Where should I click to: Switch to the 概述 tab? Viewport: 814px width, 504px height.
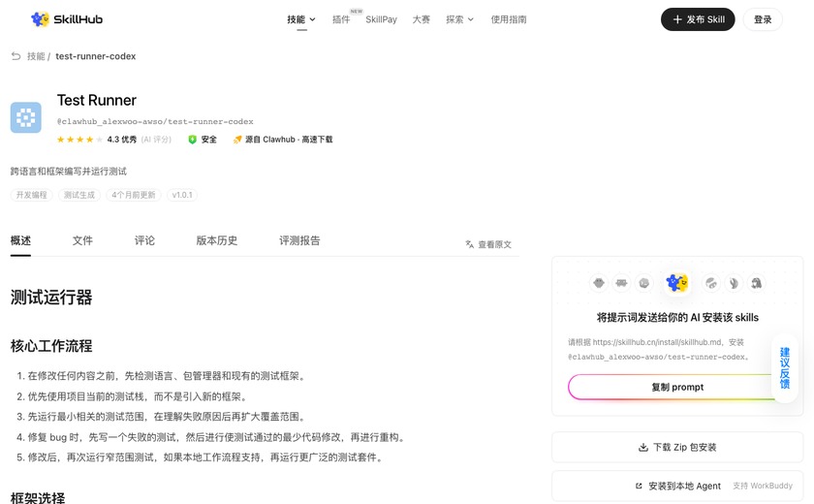tap(20, 240)
